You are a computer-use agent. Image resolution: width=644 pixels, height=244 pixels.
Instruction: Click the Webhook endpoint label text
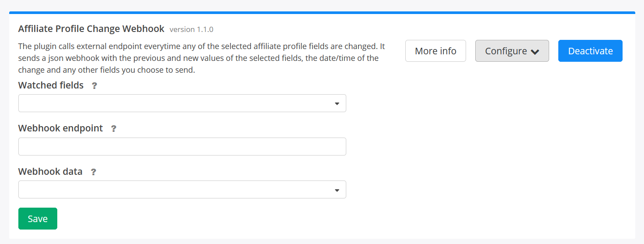60,128
